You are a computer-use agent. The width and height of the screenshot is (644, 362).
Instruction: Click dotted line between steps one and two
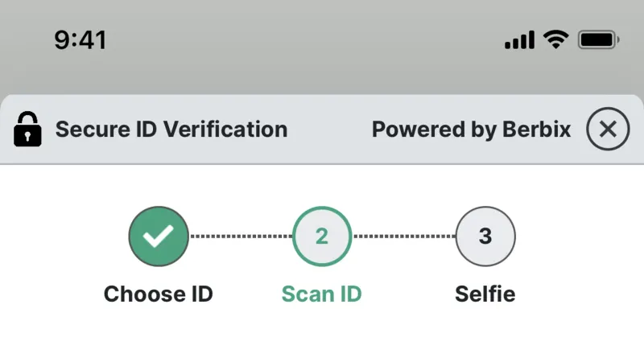tap(241, 236)
